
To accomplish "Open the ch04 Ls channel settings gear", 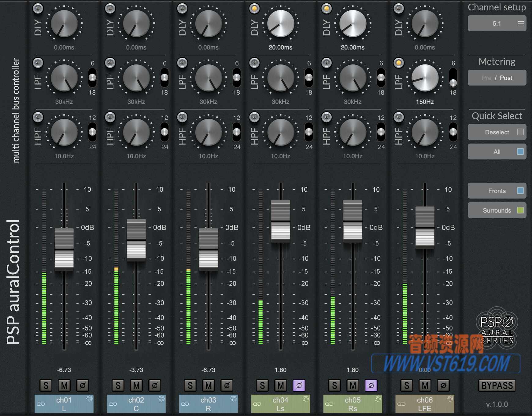I will pos(306,399).
